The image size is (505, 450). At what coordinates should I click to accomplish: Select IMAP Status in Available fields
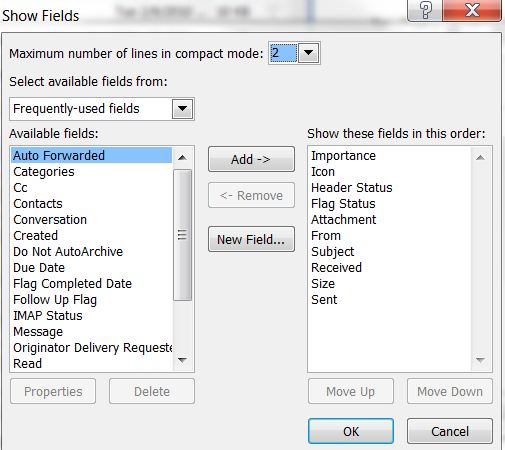pos(48,316)
